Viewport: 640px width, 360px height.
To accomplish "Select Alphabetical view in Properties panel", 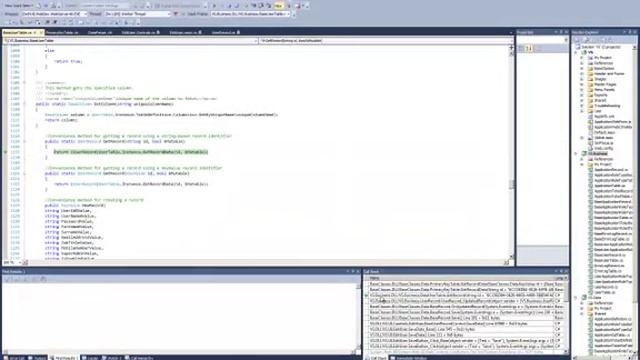I will [529, 49].
